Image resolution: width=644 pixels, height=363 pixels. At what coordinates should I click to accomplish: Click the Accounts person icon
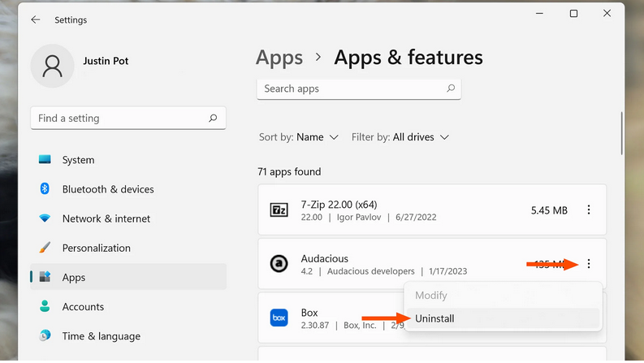tap(45, 306)
